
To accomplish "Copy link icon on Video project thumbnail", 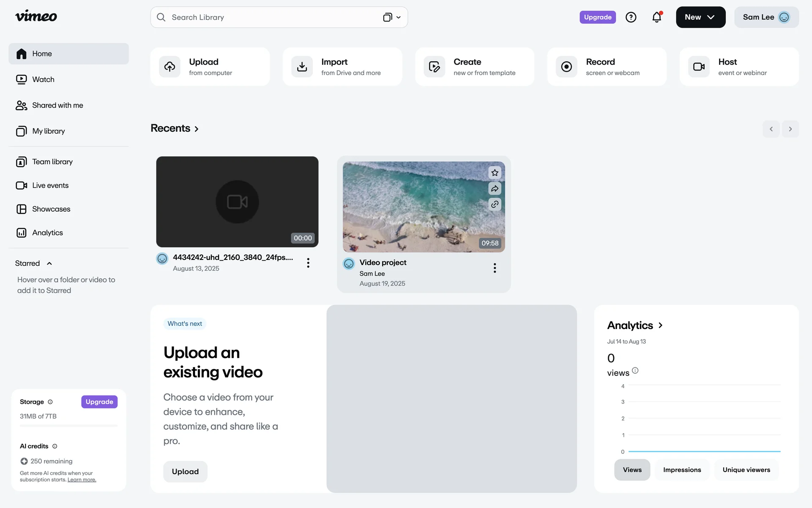I will pyautogui.click(x=495, y=204).
